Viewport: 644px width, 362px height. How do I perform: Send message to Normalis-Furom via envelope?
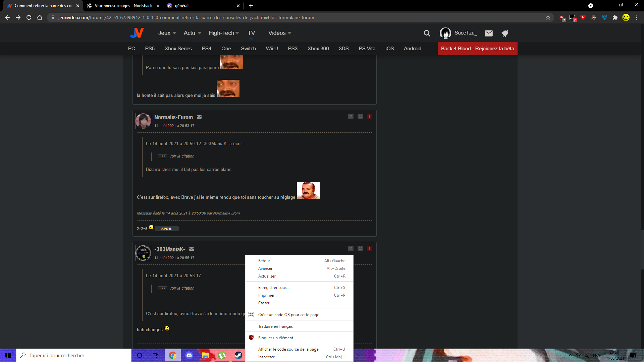pos(199,117)
